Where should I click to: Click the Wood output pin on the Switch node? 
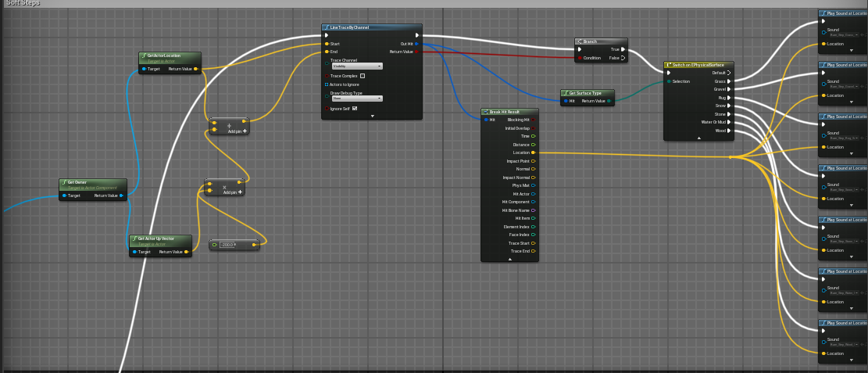click(x=729, y=131)
